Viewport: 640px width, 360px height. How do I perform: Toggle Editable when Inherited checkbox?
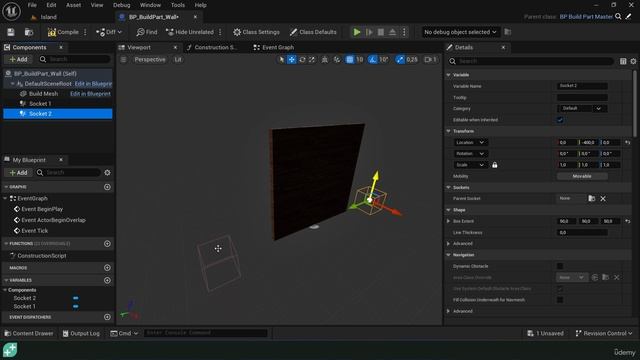click(x=560, y=120)
